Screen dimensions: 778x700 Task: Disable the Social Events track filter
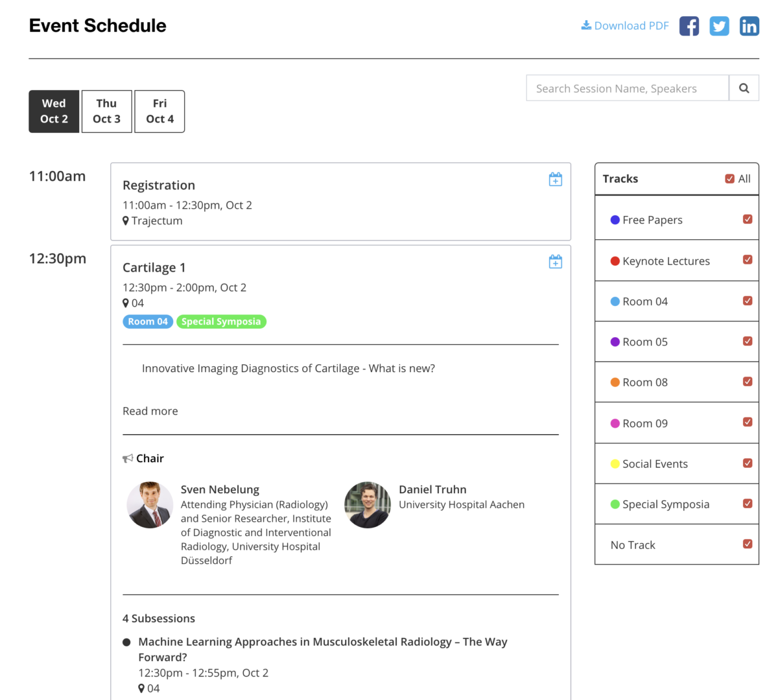click(748, 463)
